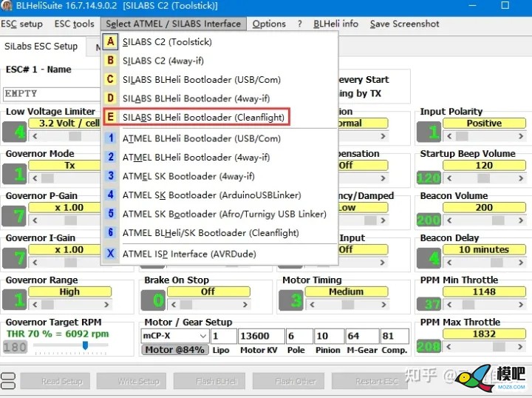This screenshot has height=398, width=532.
Task: Click the Motor KV 13600 field
Action: click(x=262, y=336)
